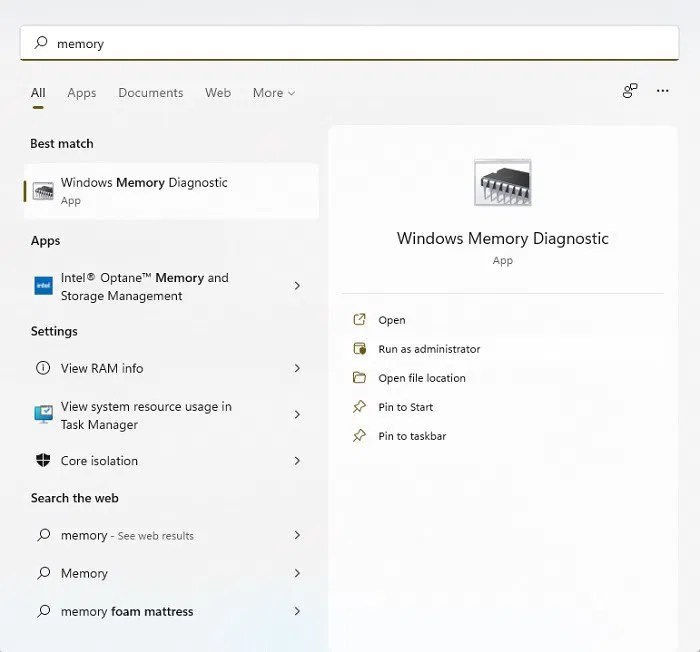Expand the Task Manager resource usage chevron

297,414
